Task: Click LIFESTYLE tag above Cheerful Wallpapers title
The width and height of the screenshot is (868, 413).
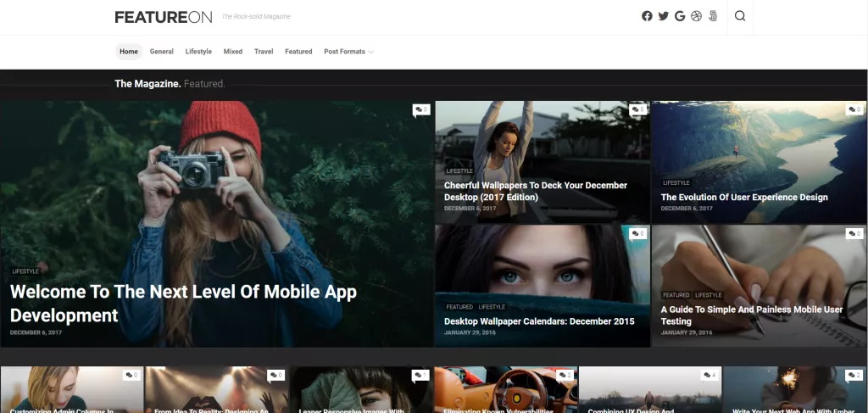Action: coord(459,171)
